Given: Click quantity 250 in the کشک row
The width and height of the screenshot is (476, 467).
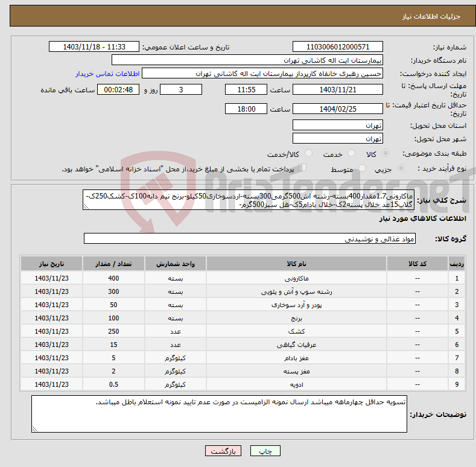Looking at the screenshot, I should point(113,331).
